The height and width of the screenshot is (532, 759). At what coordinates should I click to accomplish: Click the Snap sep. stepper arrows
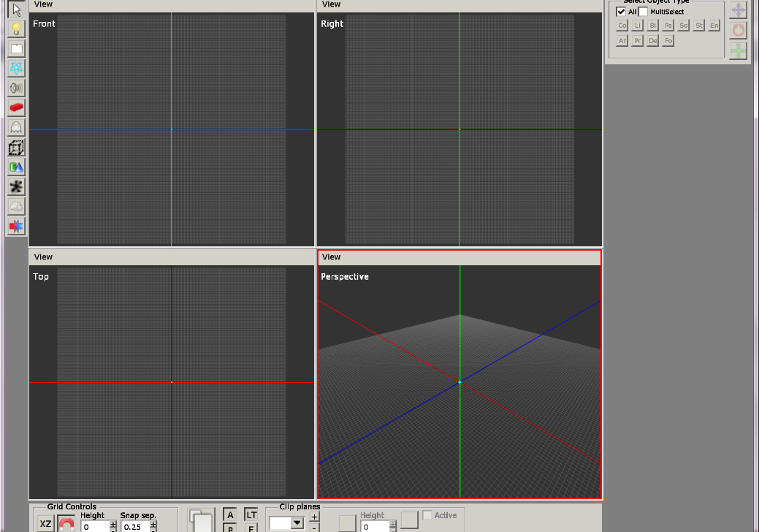point(153,526)
